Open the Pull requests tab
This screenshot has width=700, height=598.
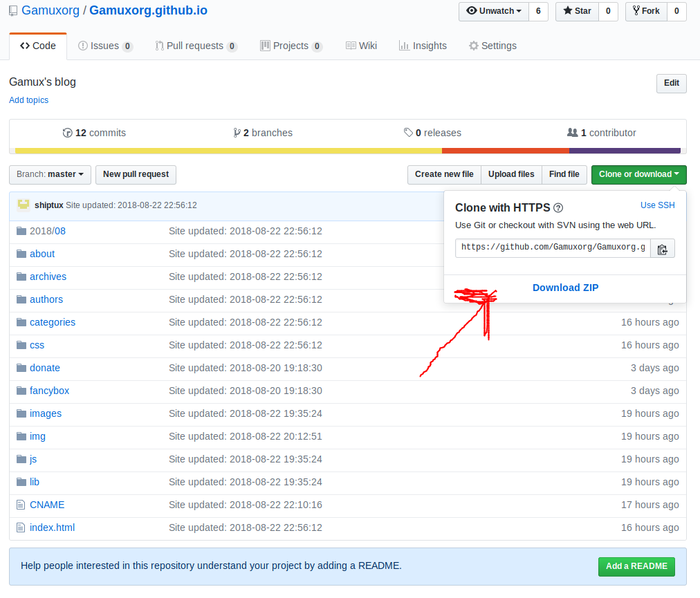point(195,46)
